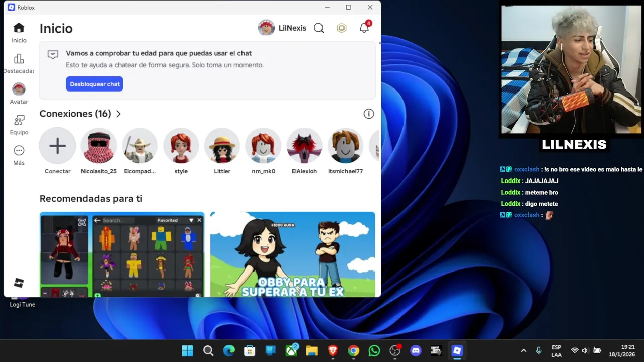
Task: Open the avatar catalog recommended game tile
Action: (x=122, y=254)
